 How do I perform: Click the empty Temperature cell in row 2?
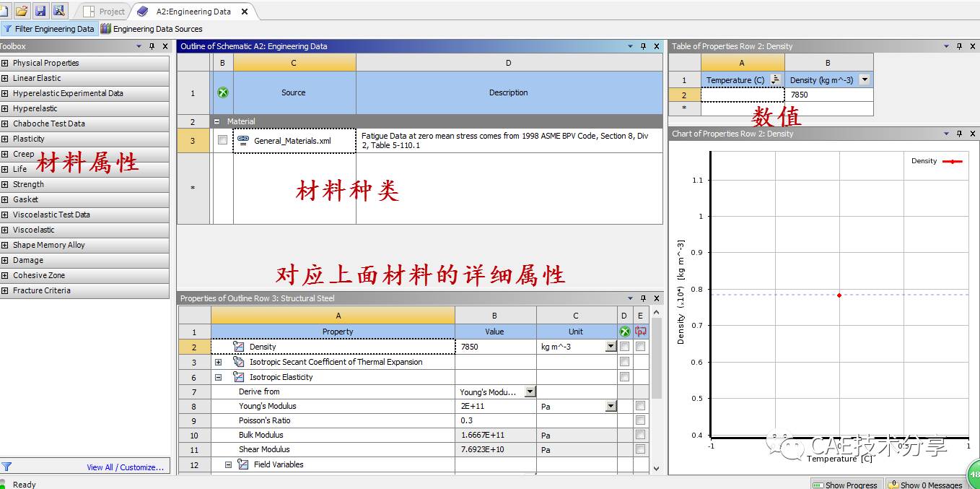[742, 95]
